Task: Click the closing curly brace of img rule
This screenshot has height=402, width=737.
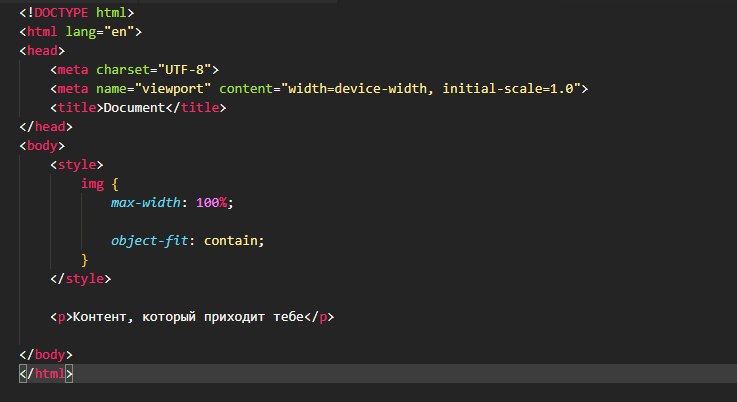Action: click(85, 260)
